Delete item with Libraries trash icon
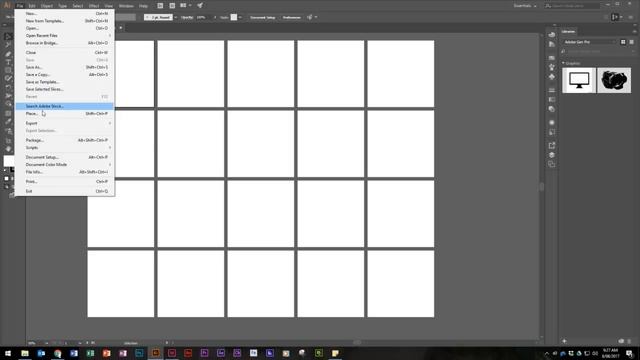This screenshot has height=360, width=640. click(629, 341)
